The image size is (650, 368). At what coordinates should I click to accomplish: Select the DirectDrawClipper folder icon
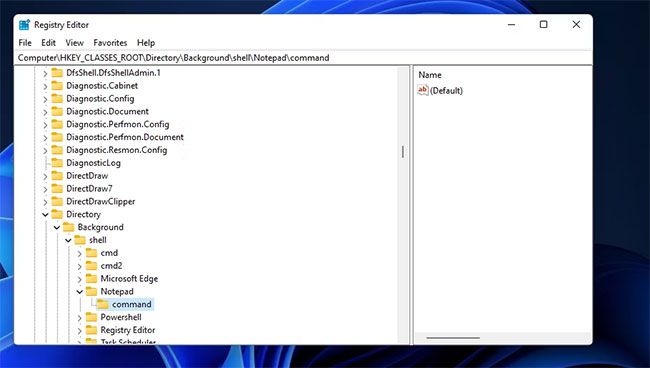(57, 201)
